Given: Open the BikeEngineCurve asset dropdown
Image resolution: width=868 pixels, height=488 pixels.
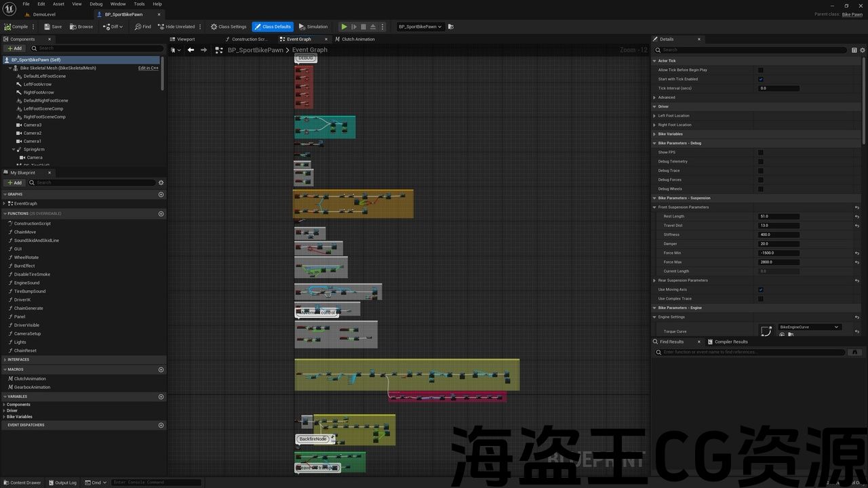Looking at the screenshot, I should (x=809, y=327).
